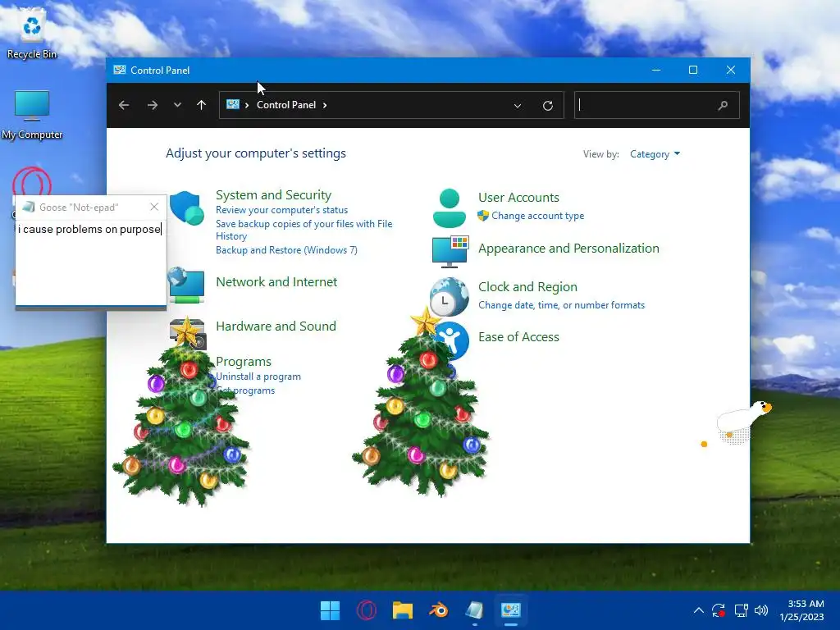Launch Opera from the taskbar
Screen dimensions: 840x630
pos(367,610)
